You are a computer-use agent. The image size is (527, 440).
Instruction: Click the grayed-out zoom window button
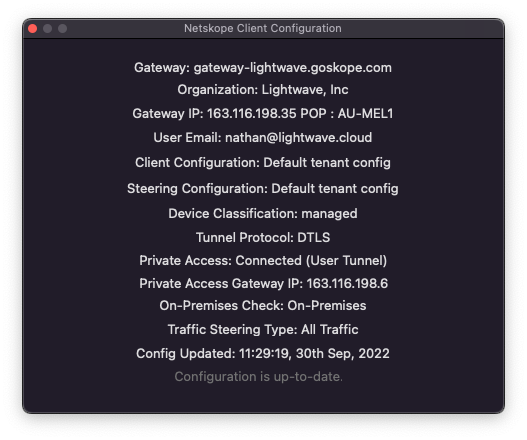pyautogui.click(x=63, y=29)
